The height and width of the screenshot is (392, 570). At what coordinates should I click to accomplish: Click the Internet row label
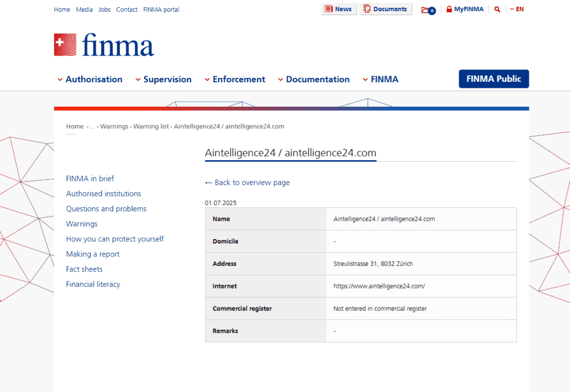pyautogui.click(x=225, y=286)
